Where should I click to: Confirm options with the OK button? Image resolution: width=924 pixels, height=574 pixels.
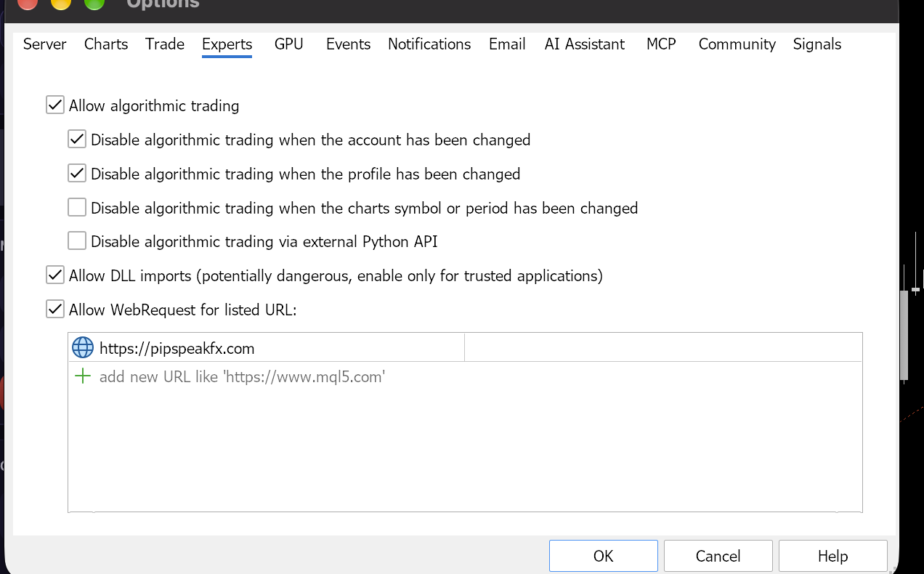point(603,556)
